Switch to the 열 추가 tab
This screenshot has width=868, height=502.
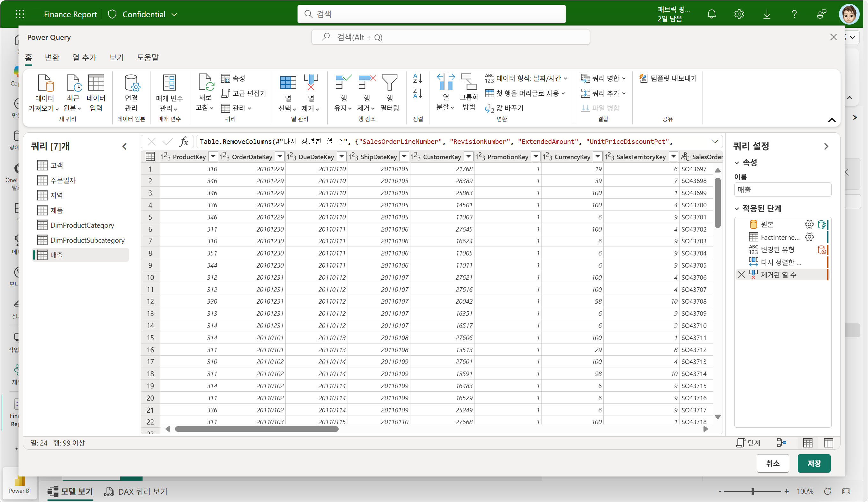(x=85, y=57)
